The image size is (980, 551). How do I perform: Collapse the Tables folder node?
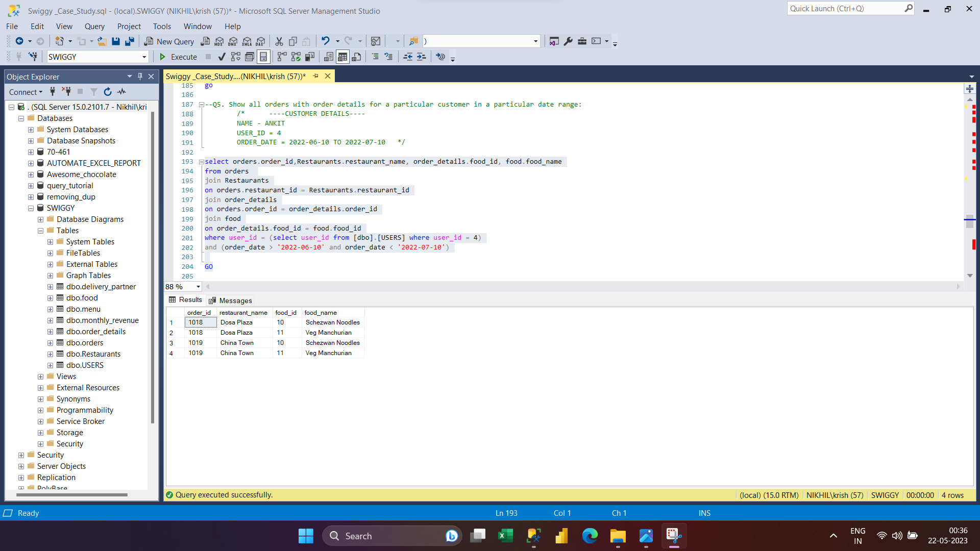pos(40,231)
